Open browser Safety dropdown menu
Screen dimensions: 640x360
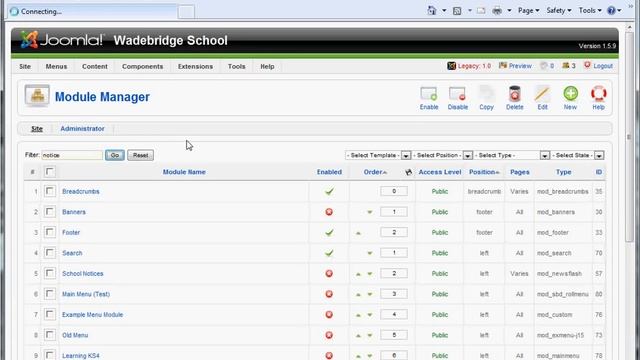[x=559, y=11]
